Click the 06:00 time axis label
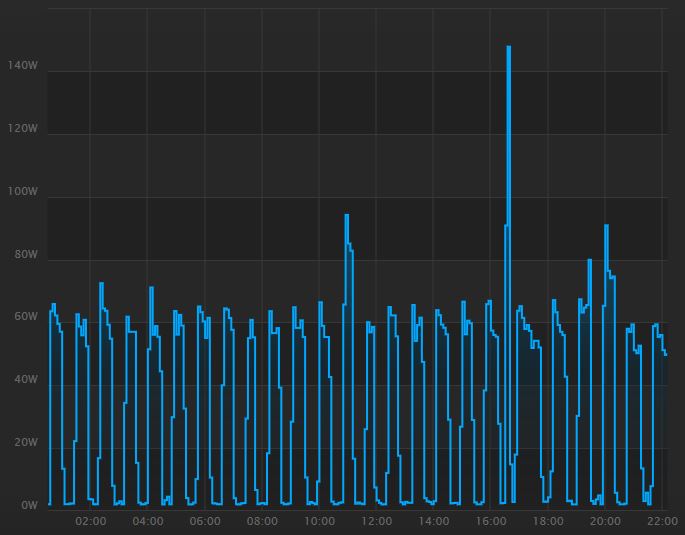 [205, 521]
